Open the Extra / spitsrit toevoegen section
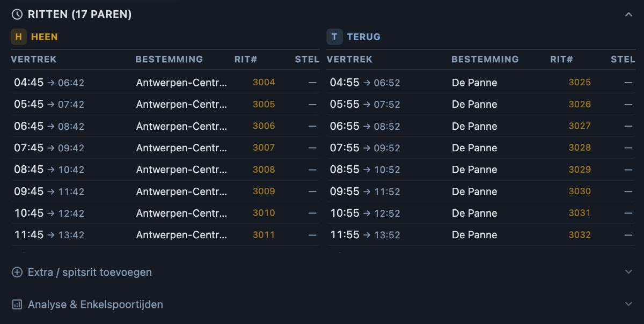 pyautogui.click(x=322, y=273)
